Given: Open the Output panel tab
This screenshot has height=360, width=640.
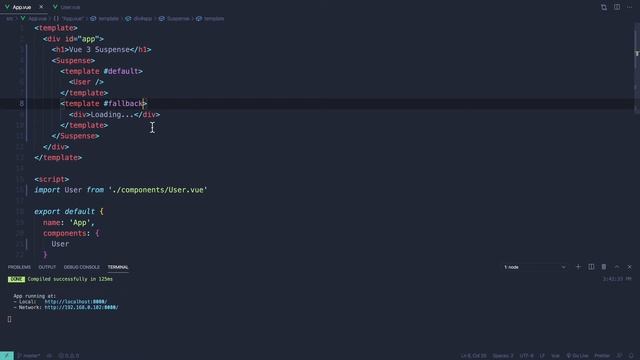Looking at the screenshot, I should pos(47,267).
